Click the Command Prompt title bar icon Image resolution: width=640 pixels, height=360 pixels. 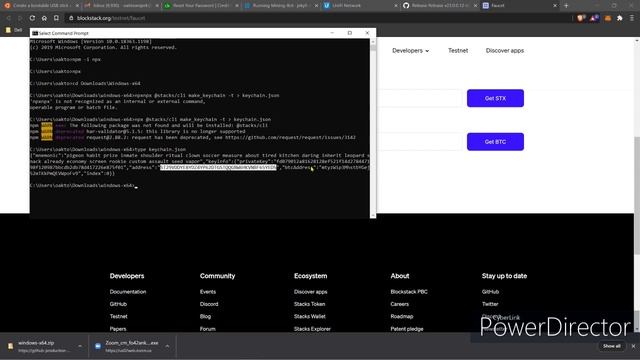click(35, 33)
